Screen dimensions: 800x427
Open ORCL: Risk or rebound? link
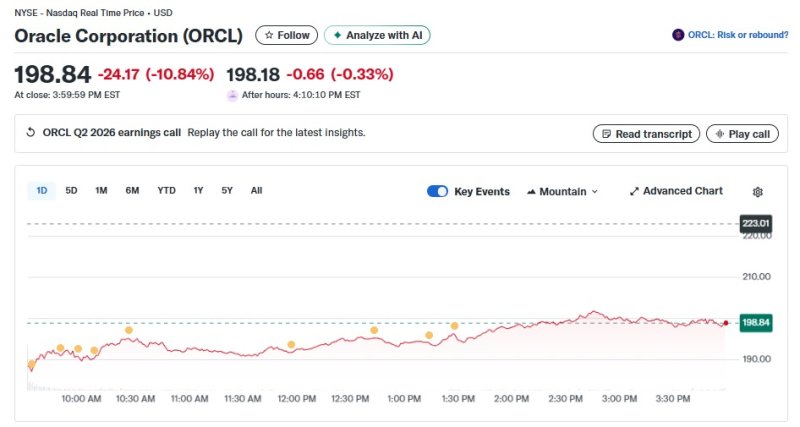738,35
